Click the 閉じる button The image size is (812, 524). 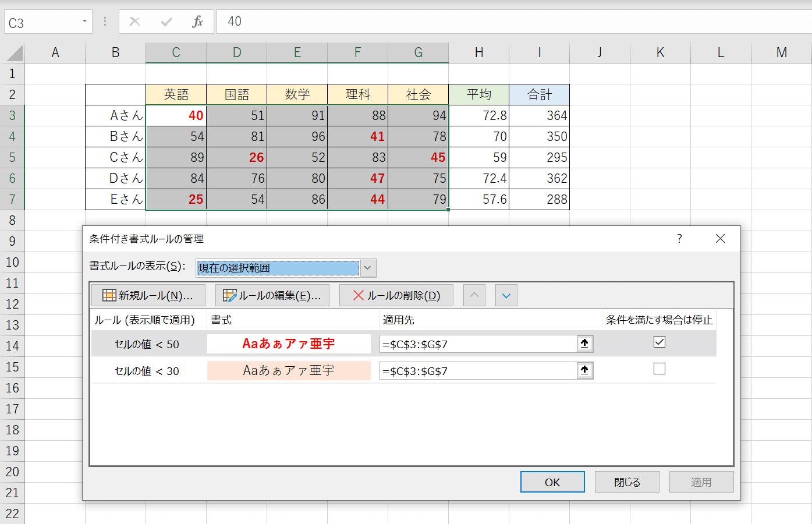[x=626, y=481]
